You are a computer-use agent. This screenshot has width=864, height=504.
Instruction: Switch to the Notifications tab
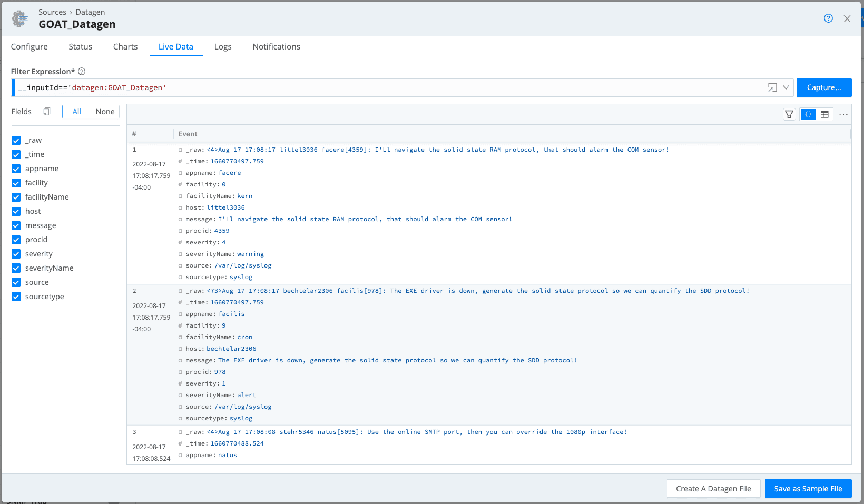(276, 47)
